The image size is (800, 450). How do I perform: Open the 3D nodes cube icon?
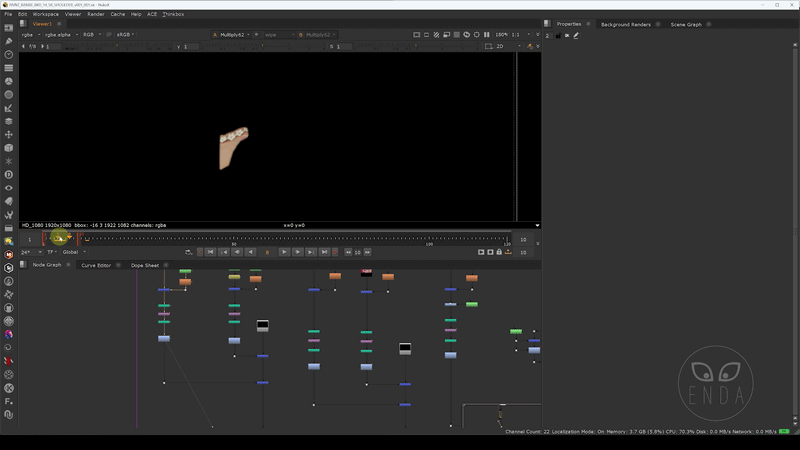pyautogui.click(x=9, y=148)
